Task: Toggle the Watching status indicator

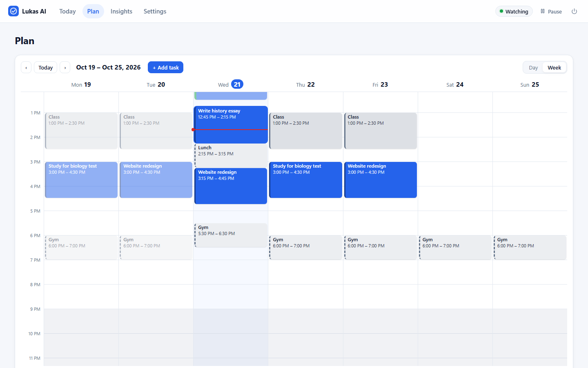Action: pos(514,11)
